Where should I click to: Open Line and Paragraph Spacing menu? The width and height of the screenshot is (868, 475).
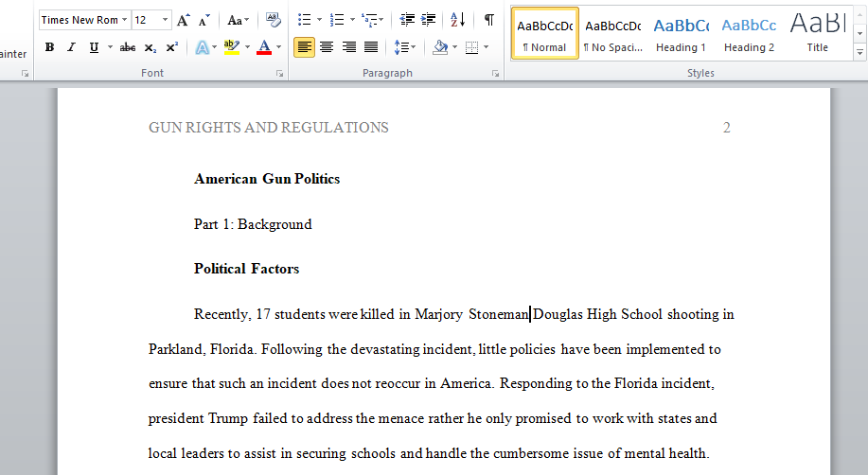pyautogui.click(x=405, y=47)
